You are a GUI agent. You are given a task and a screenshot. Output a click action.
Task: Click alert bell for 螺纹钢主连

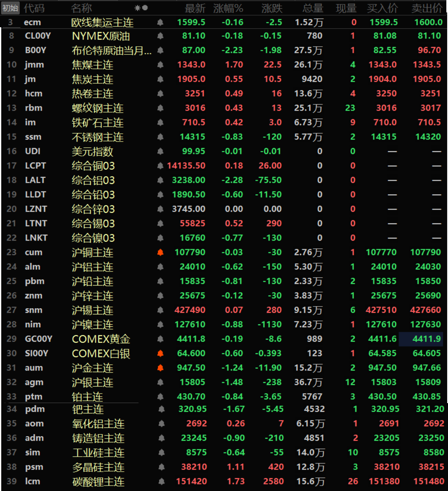(160, 108)
